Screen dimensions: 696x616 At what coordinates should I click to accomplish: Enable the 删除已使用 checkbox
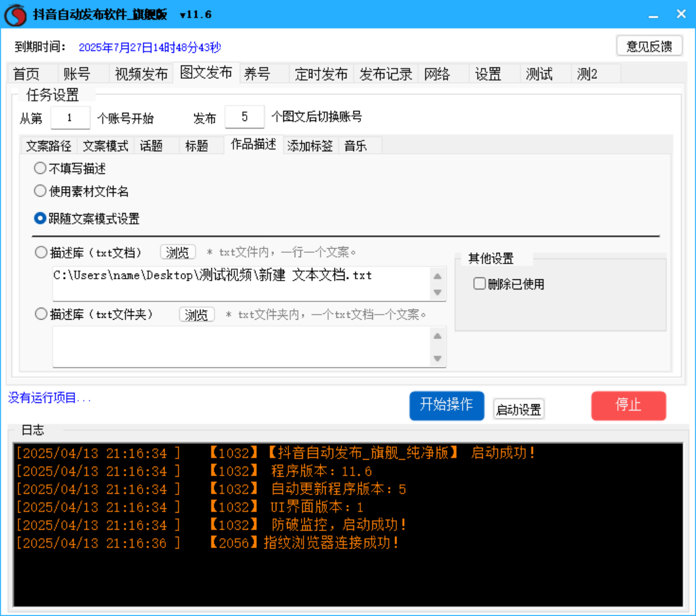click(509, 284)
